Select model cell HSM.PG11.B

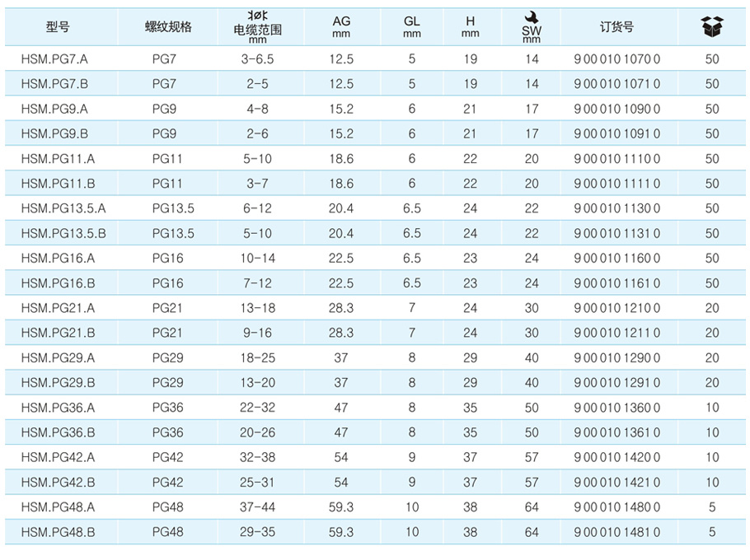click(58, 184)
